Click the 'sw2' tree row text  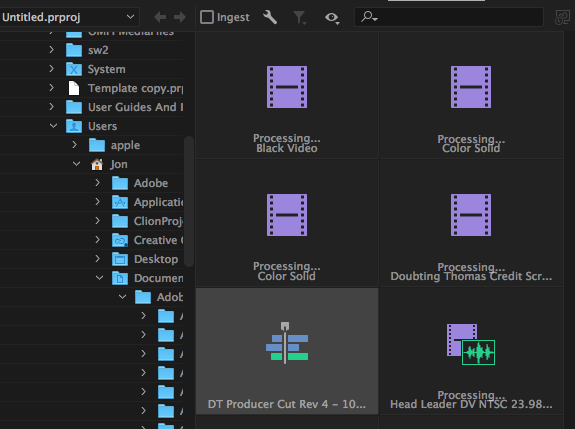click(x=98, y=50)
